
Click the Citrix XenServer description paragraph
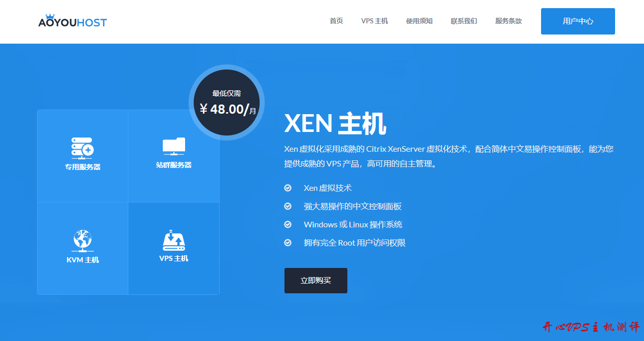(449, 156)
